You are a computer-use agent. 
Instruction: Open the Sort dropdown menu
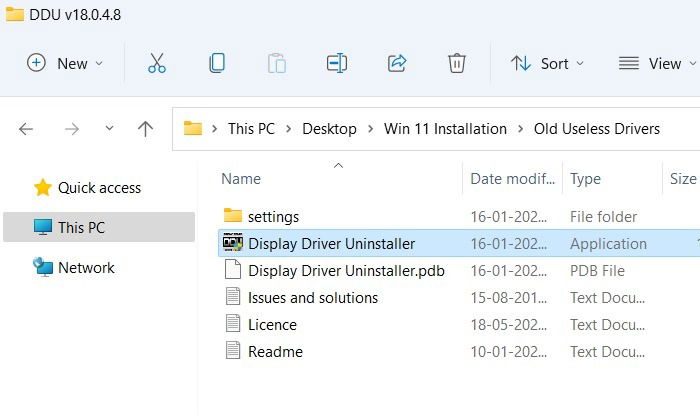(547, 63)
